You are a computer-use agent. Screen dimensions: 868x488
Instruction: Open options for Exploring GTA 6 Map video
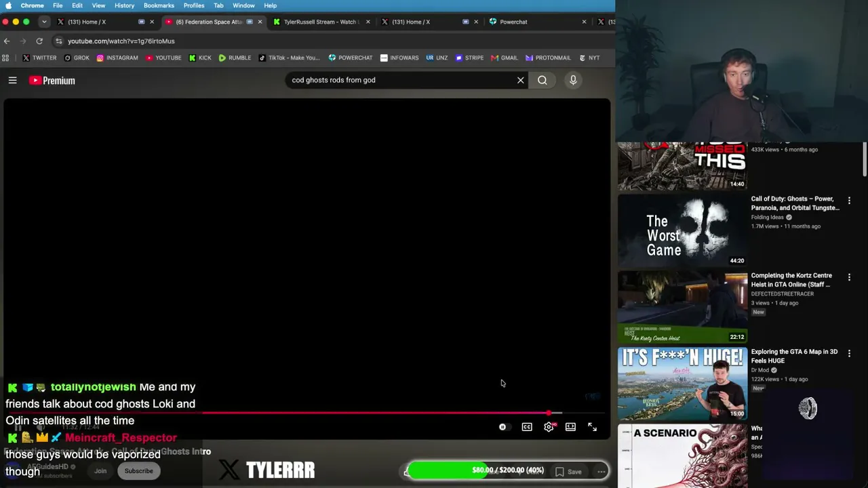(x=849, y=353)
